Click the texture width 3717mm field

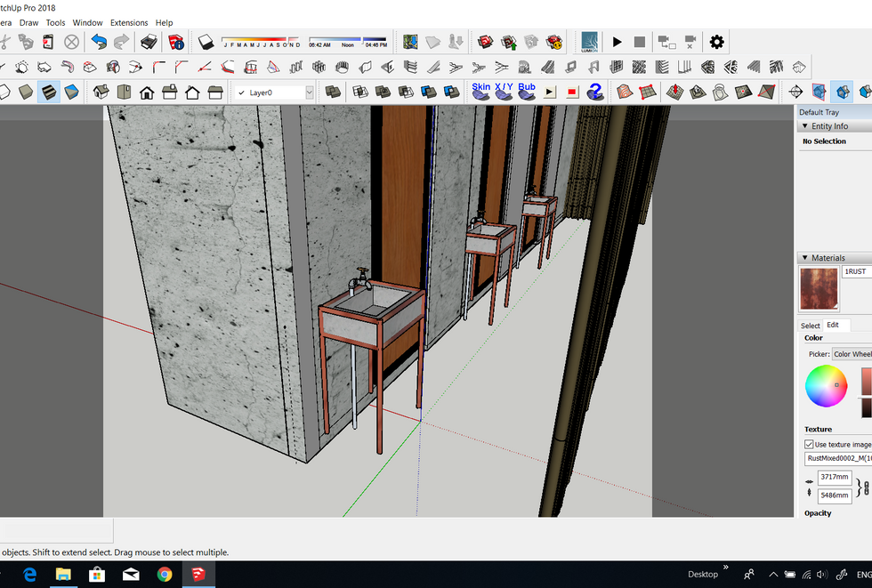835,479
